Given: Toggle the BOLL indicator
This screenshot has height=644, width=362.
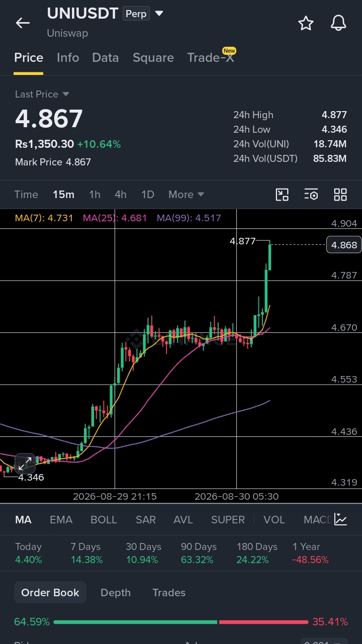Looking at the screenshot, I should [104, 520].
